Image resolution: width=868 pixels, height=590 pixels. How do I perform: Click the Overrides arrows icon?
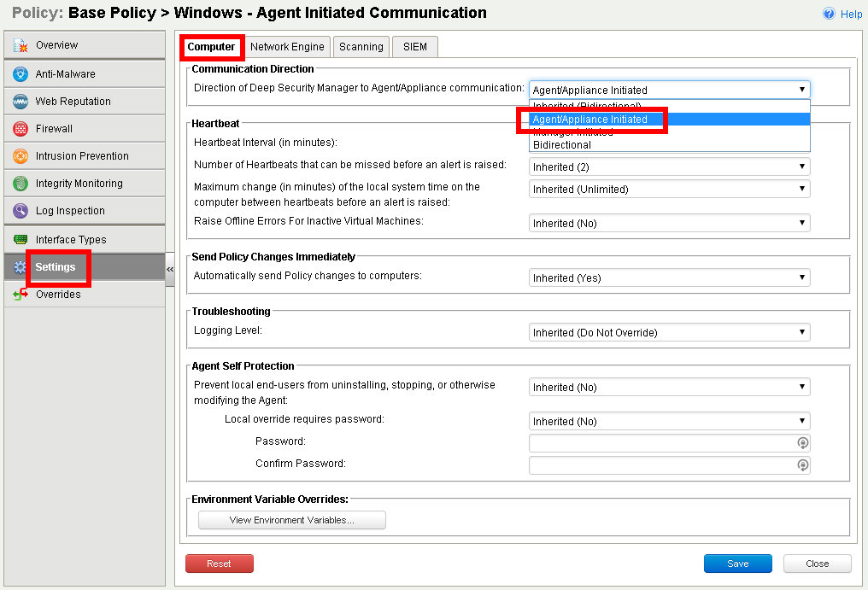coord(21,295)
